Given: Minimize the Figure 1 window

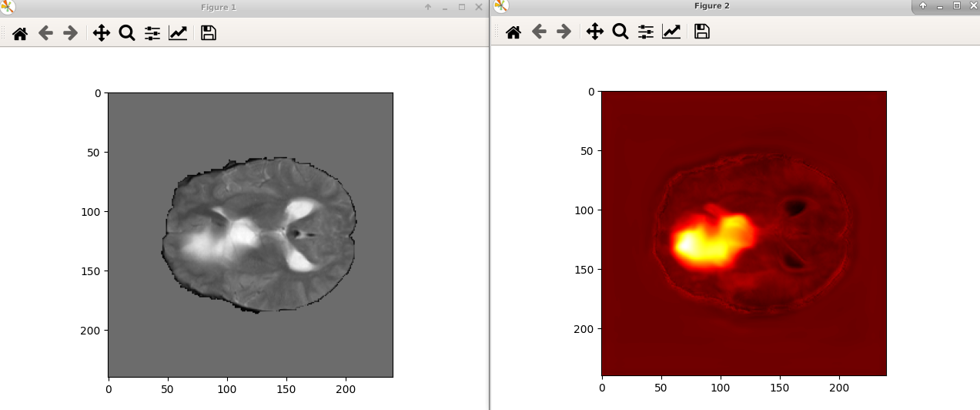Looking at the screenshot, I should pyautogui.click(x=445, y=7).
